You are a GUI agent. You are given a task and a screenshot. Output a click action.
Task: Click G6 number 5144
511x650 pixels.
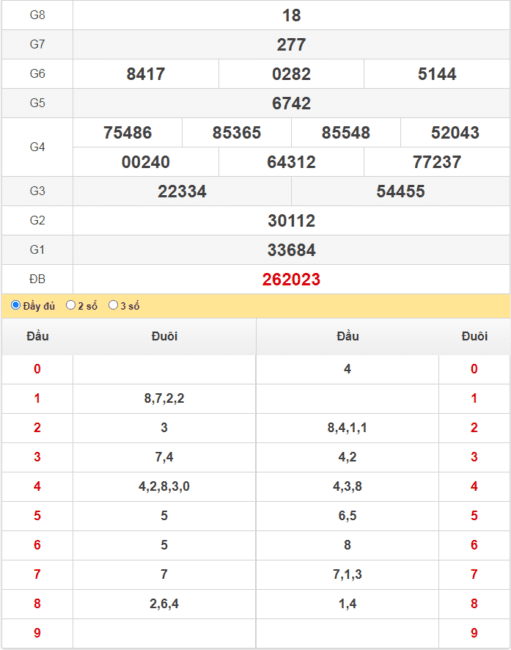pos(437,74)
